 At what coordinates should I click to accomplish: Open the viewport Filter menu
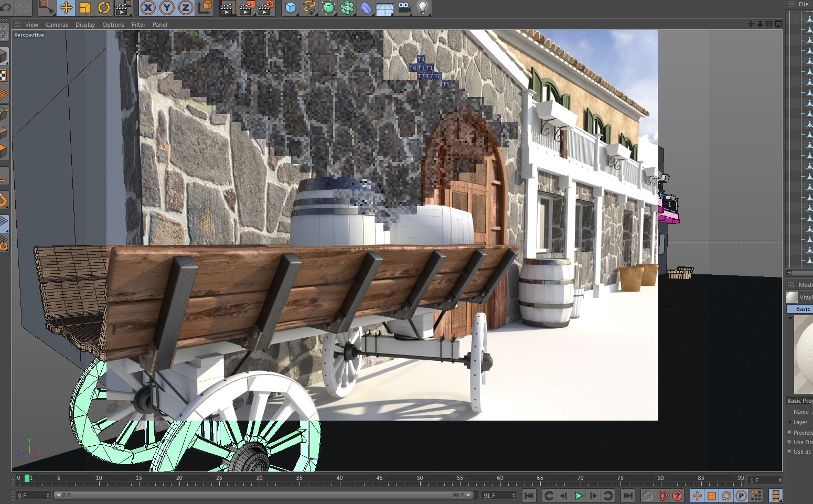[x=138, y=25]
